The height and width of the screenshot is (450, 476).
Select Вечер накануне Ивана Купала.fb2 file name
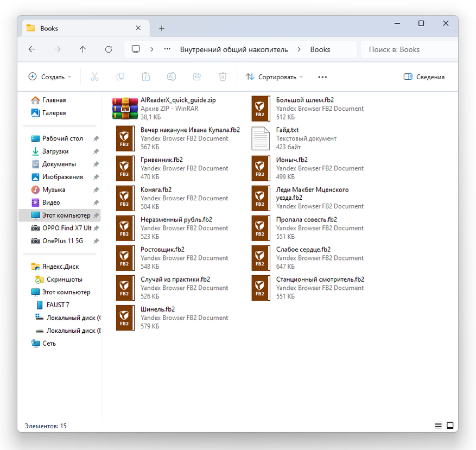tap(190, 130)
